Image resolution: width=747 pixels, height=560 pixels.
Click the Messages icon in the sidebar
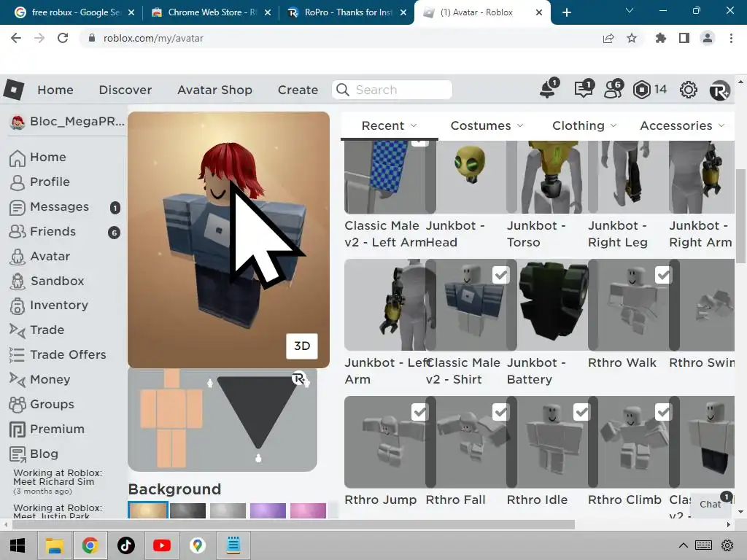point(18,207)
